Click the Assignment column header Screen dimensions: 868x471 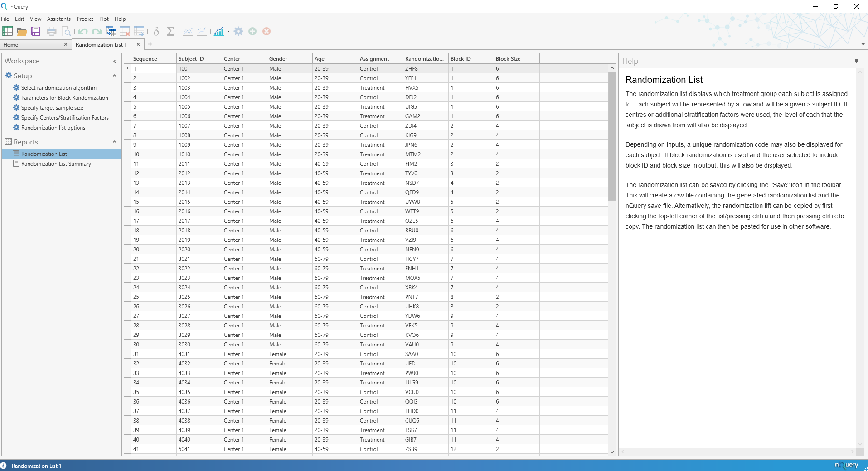pos(380,59)
